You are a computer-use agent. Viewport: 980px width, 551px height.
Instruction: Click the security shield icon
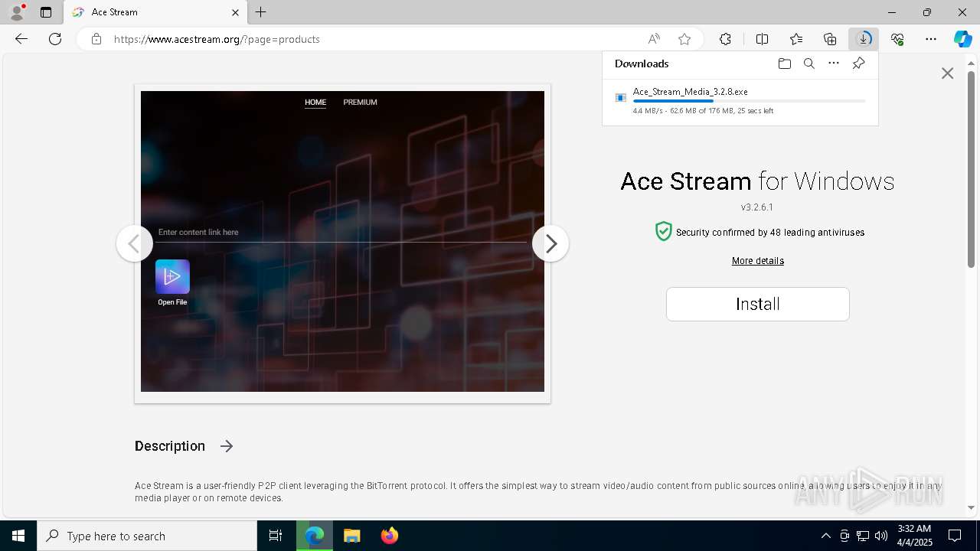(x=663, y=231)
